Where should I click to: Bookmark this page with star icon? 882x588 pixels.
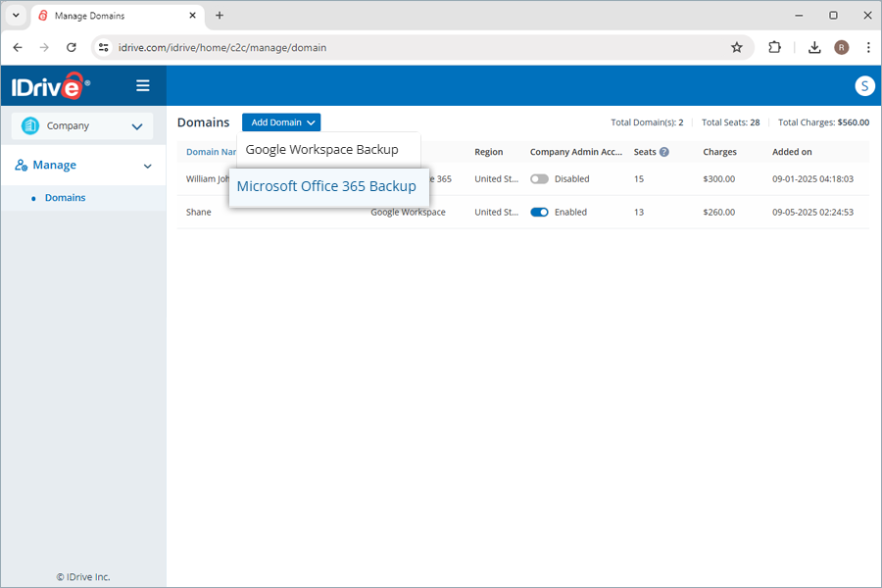(736, 47)
